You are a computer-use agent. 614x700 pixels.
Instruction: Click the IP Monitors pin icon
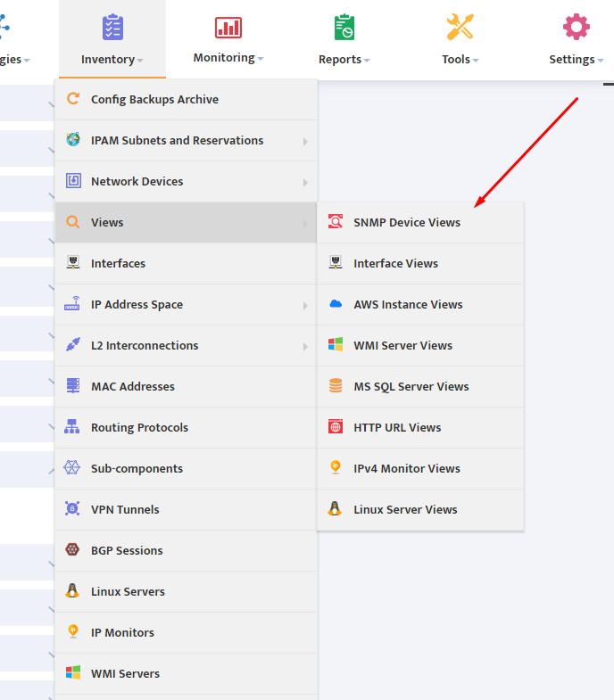tap(73, 631)
